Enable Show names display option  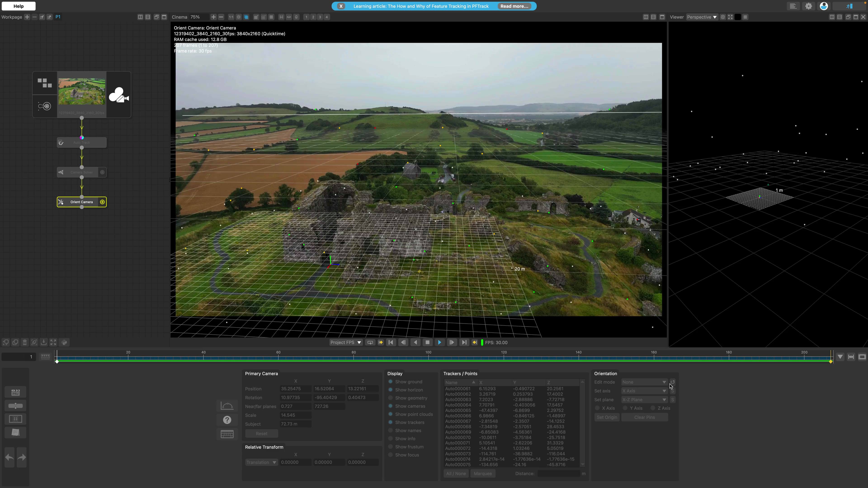tap(391, 430)
